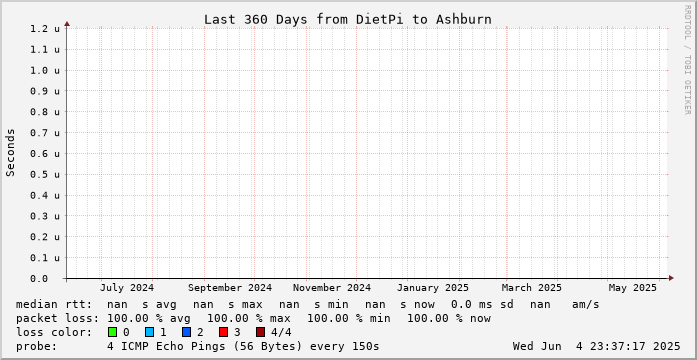Click the median rtt statistics line

pyautogui.click(x=308, y=304)
